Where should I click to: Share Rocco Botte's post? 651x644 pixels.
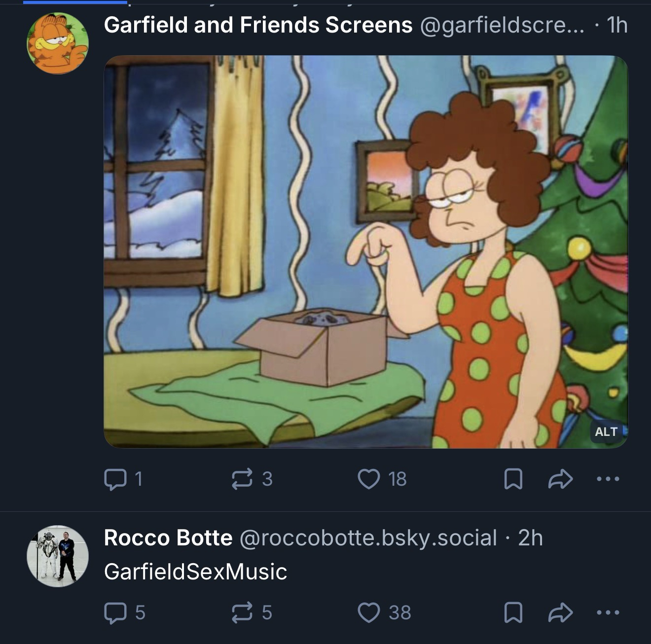click(561, 612)
